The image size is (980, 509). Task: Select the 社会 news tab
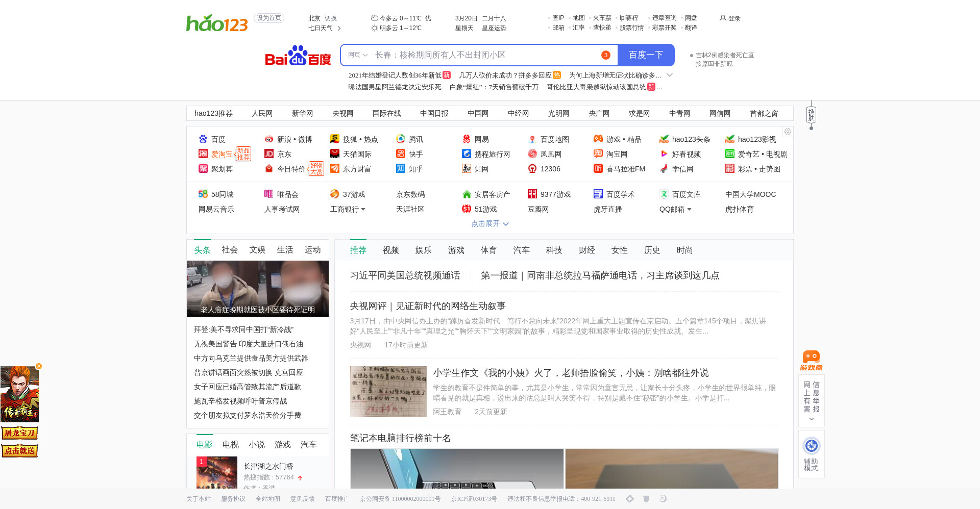230,250
